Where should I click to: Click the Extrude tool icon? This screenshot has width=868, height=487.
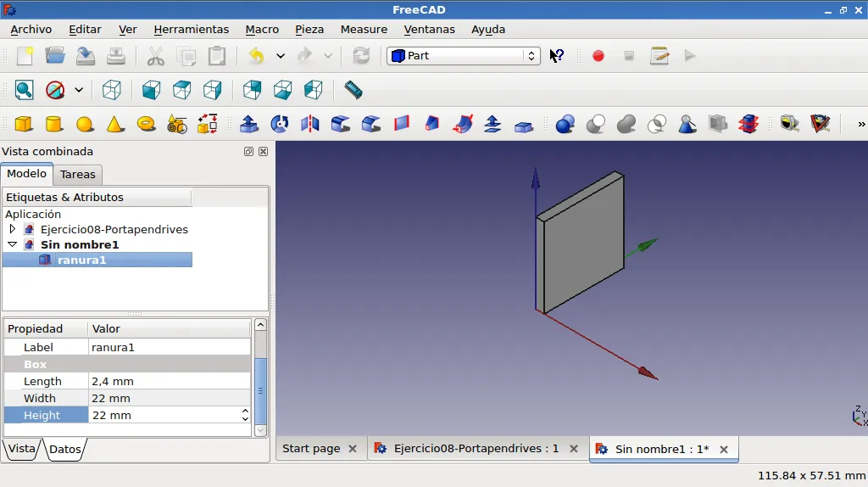[x=249, y=124]
